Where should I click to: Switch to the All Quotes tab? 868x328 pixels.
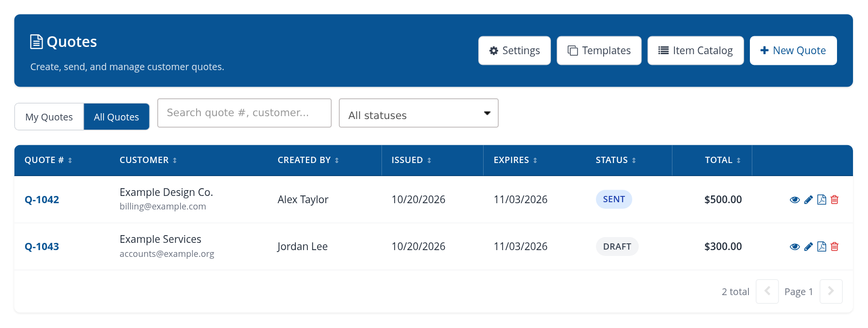(116, 117)
